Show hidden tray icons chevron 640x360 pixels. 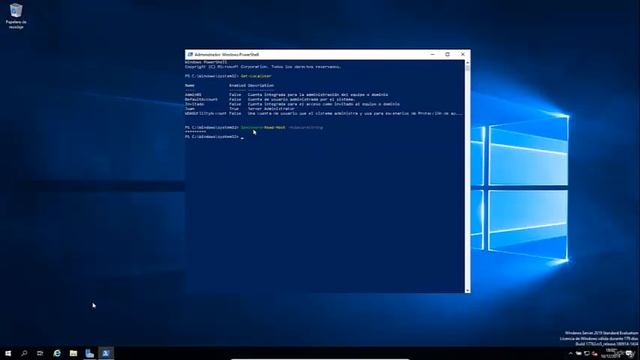[571, 353]
